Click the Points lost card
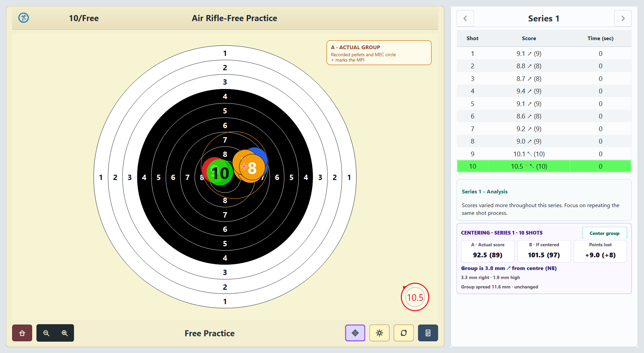This screenshot has height=353, width=644. coord(600,251)
